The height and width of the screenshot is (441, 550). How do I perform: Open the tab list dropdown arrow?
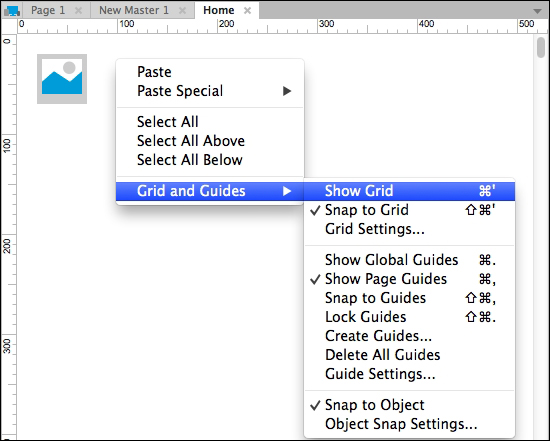pos(537,11)
